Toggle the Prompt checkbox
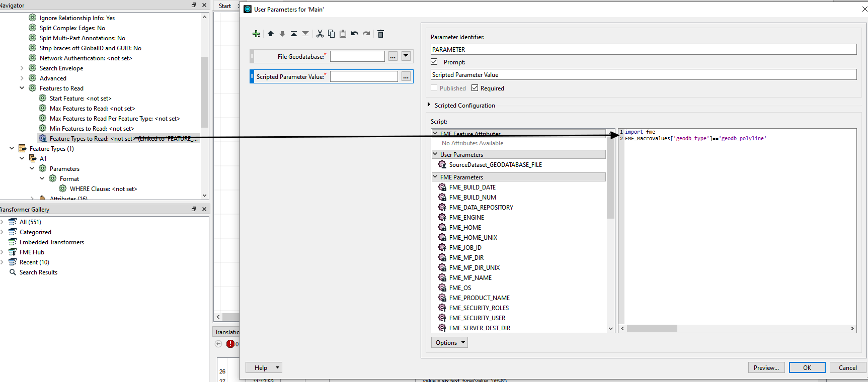The image size is (868, 382). (434, 62)
